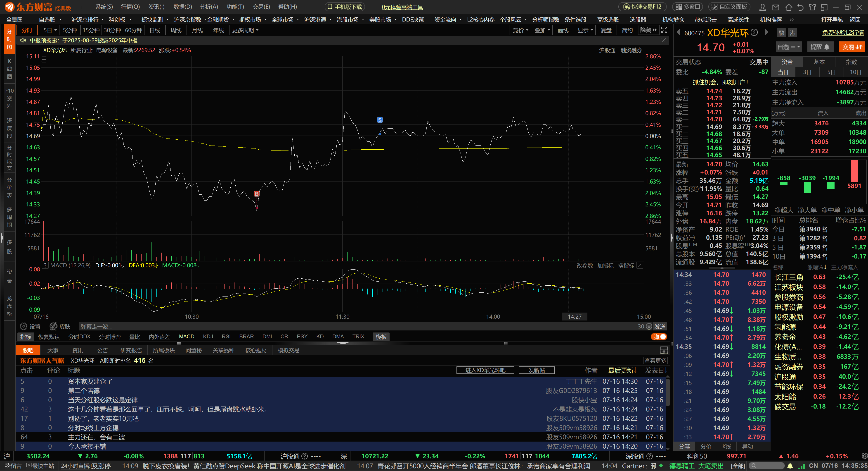Click the notification bell in status bar
This screenshot has width=868, height=471.
[x=790, y=466]
